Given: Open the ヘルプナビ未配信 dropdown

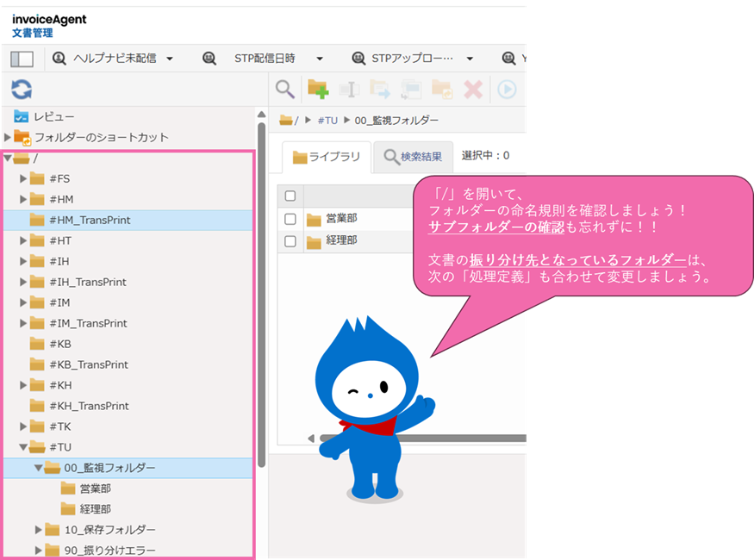Looking at the screenshot, I should click(x=169, y=59).
